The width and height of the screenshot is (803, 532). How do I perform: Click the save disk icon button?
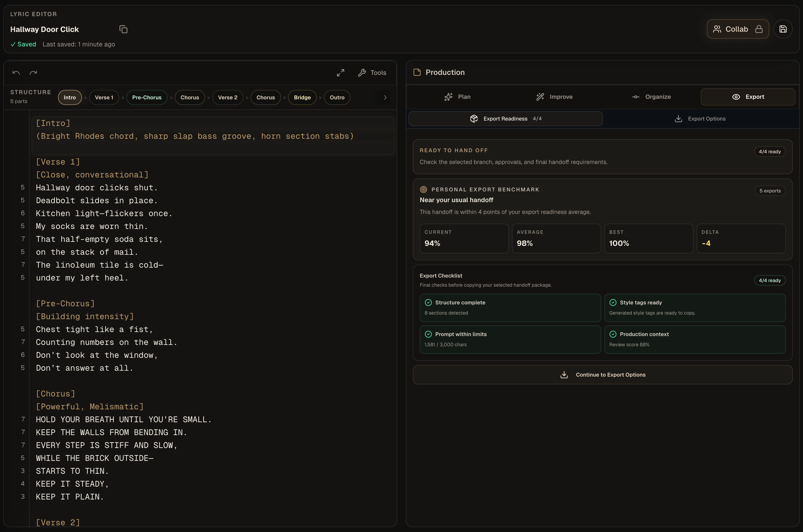[783, 29]
